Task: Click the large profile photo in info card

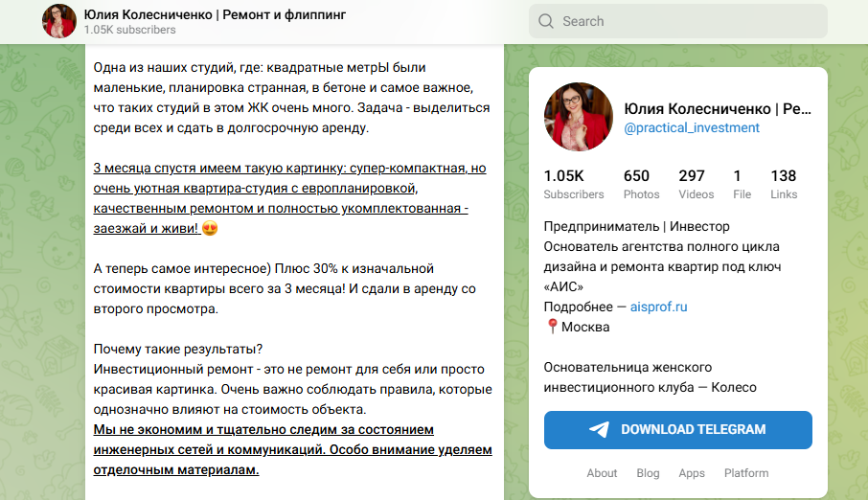Action: [579, 117]
